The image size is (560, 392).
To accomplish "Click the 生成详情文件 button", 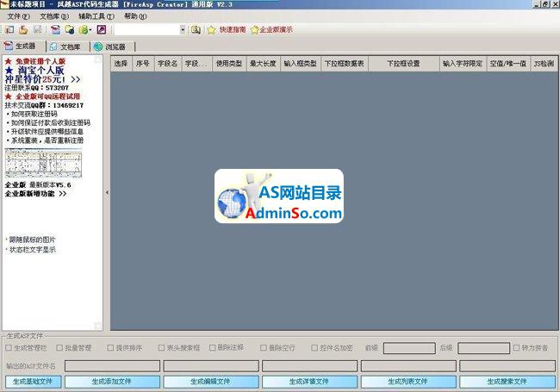I will pyautogui.click(x=309, y=382).
